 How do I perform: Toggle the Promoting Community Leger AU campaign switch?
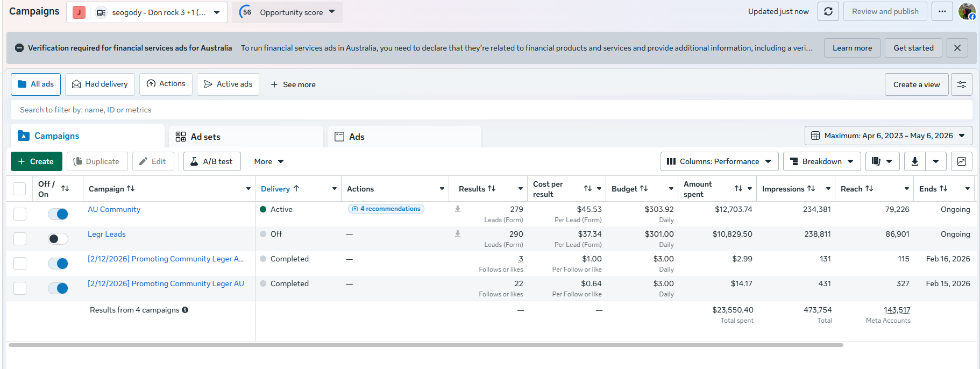click(58, 288)
